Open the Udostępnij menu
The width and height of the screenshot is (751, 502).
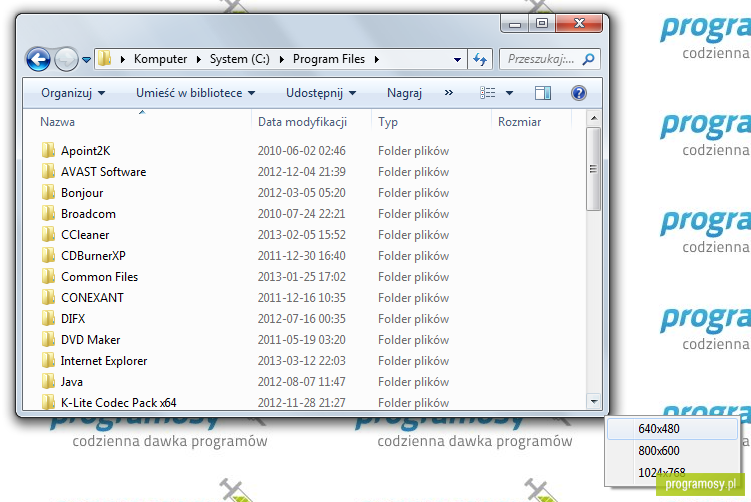click(321, 93)
